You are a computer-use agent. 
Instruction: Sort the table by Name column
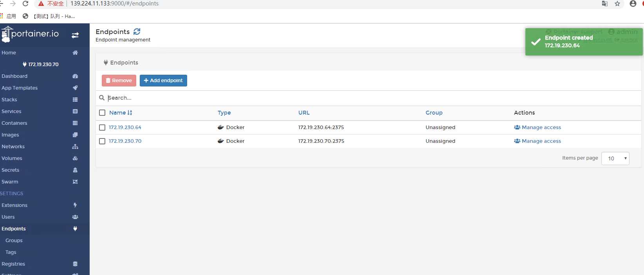coord(121,113)
